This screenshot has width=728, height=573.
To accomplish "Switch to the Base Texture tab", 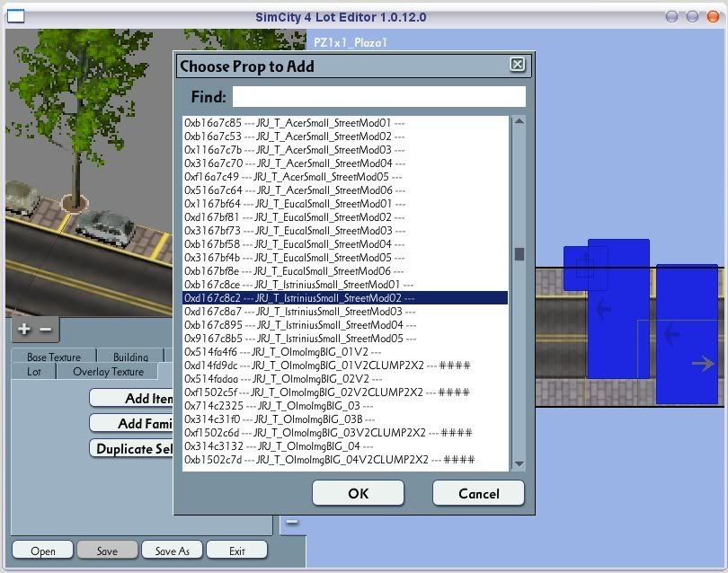I will coord(54,357).
